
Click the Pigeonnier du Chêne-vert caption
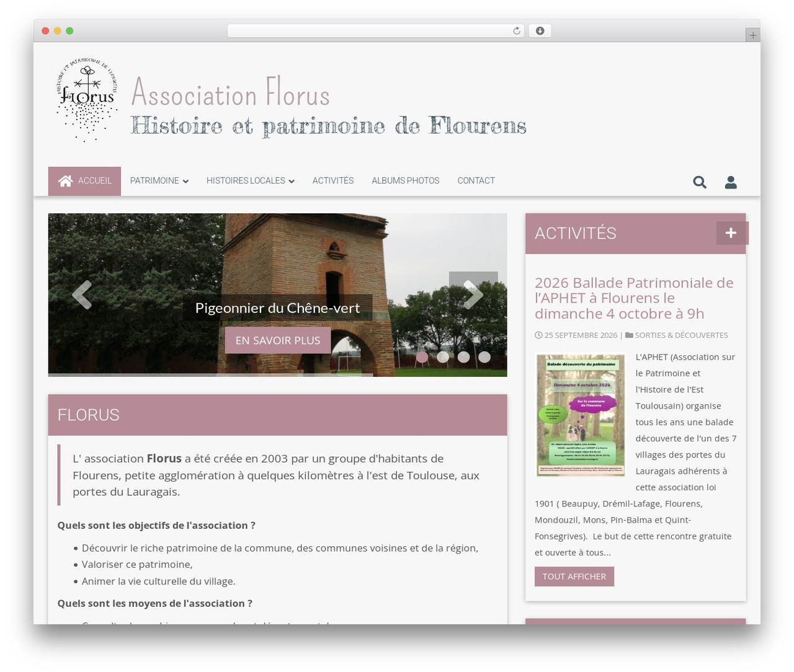277,307
